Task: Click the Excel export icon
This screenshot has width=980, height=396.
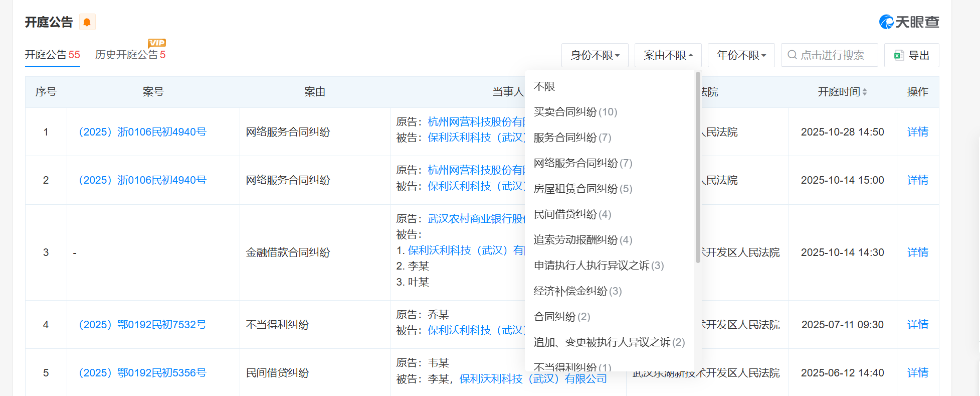Action: [x=899, y=55]
